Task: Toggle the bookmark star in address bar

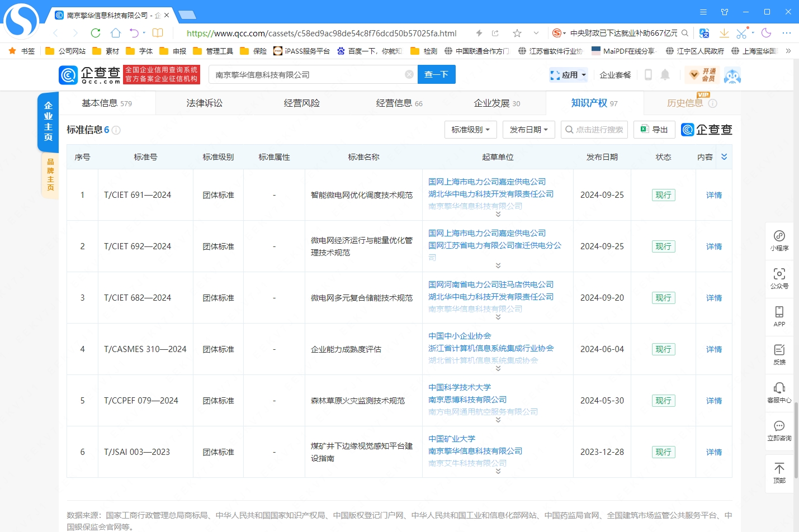Action: (516, 33)
